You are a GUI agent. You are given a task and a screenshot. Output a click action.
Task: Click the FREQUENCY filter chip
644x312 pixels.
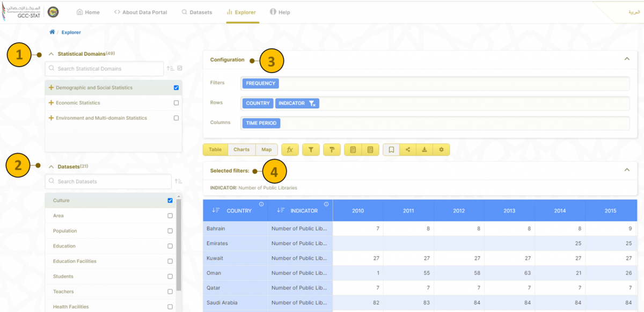[260, 83]
